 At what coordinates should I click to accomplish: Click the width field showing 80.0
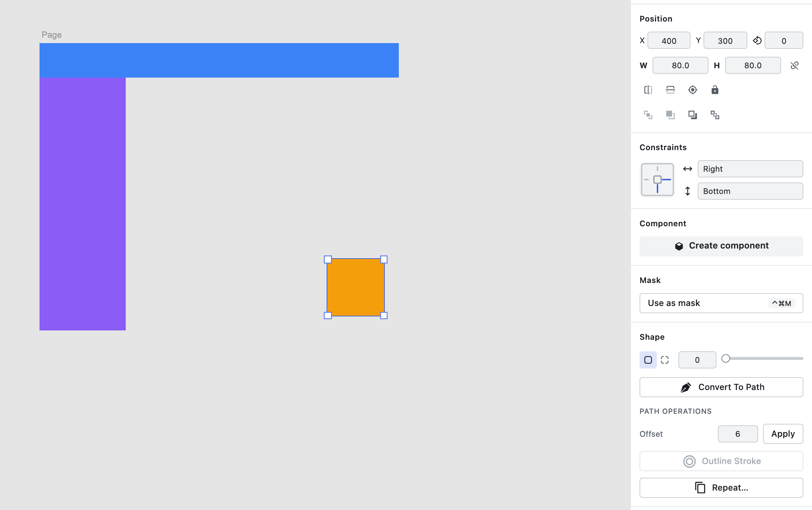680,65
